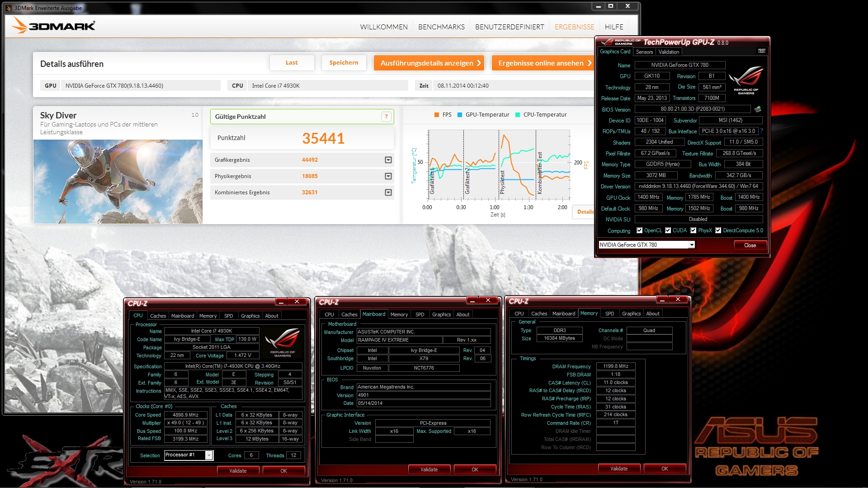Click the ROG logo in the CPU-Z CPU tab
Viewport: 868px width, 488px height.
283,343
